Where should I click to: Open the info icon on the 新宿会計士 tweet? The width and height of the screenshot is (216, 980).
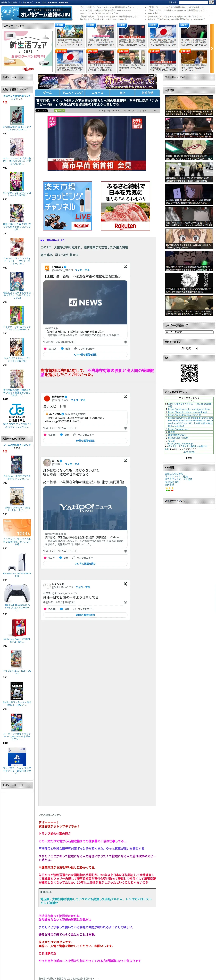pos(125,428)
